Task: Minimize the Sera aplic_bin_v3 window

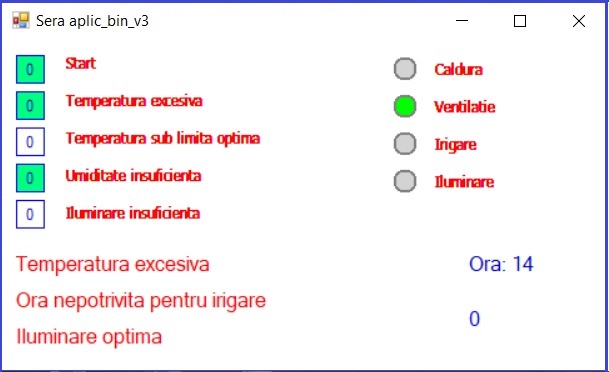Action: tap(462, 21)
